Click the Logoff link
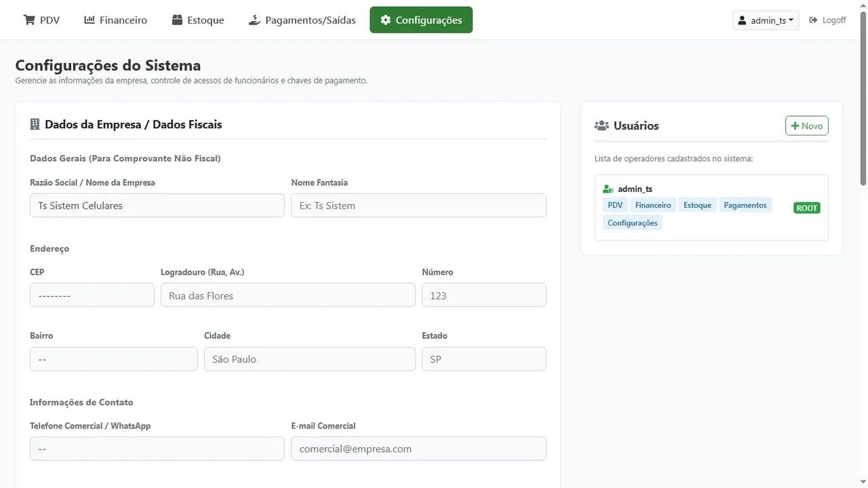 click(x=827, y=20)
